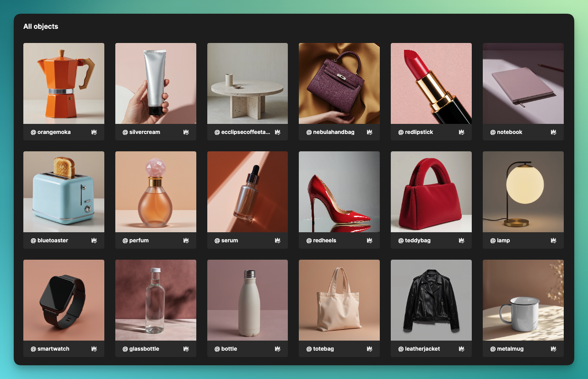Click the crown icon beside ecclipsecoffeeta...
Image resolution: width=588 pixels, height=379 pixels.
[x=278, y=132]
